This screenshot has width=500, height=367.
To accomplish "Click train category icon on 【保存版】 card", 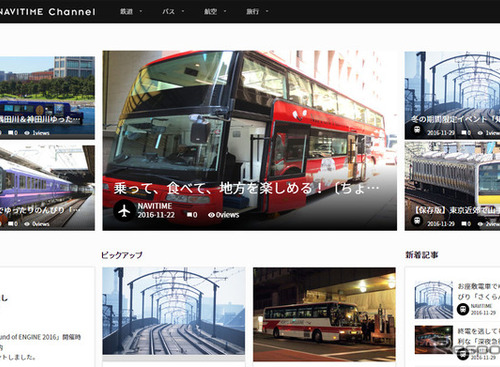I will click(x=417, y=221).
